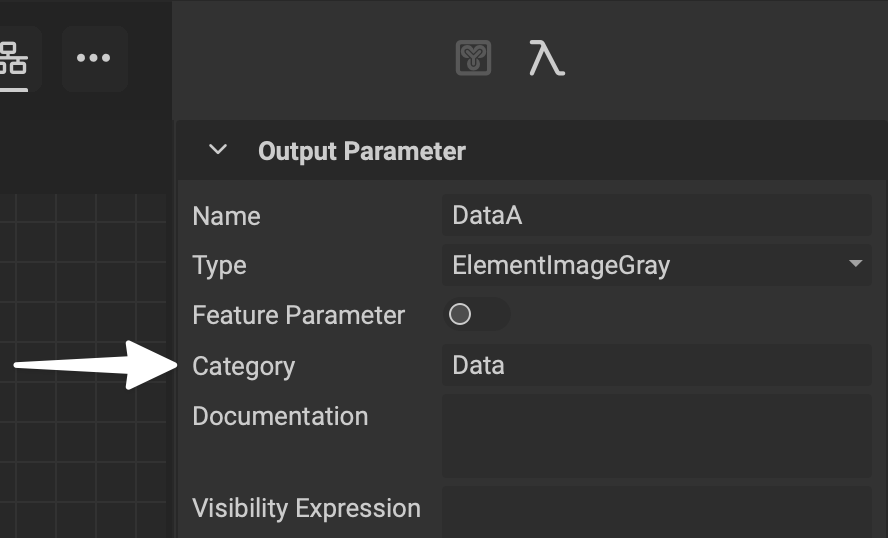Click the hierarchy tree icon
888x538 pixels.
click(x=14, y=58)
